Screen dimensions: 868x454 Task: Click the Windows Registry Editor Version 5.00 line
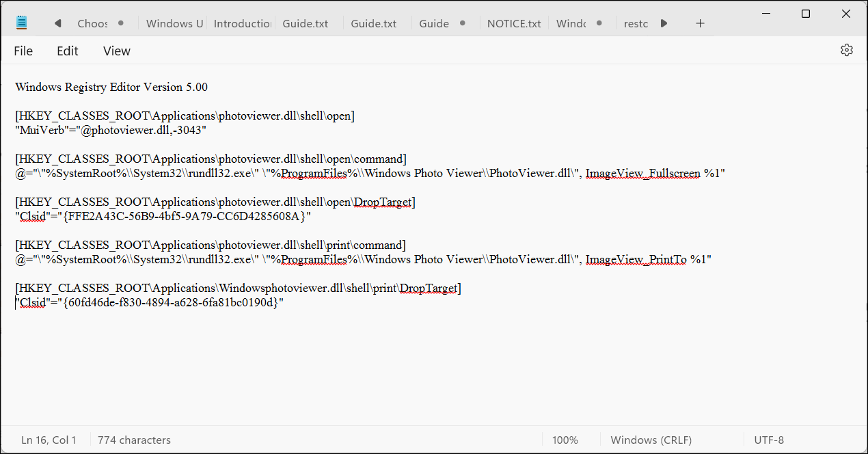[x=111, y=87]
